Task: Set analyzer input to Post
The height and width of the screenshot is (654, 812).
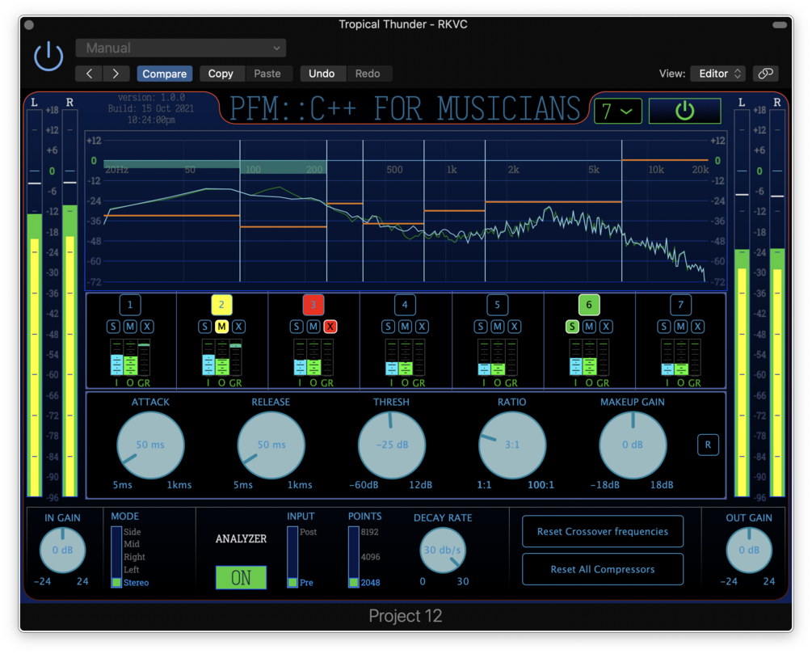Action: tap(308, 532)
